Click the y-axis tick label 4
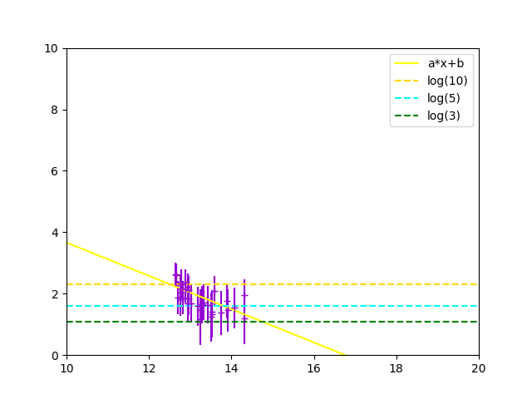The width and height of the screenshot is (532, 399). (56, 233)
